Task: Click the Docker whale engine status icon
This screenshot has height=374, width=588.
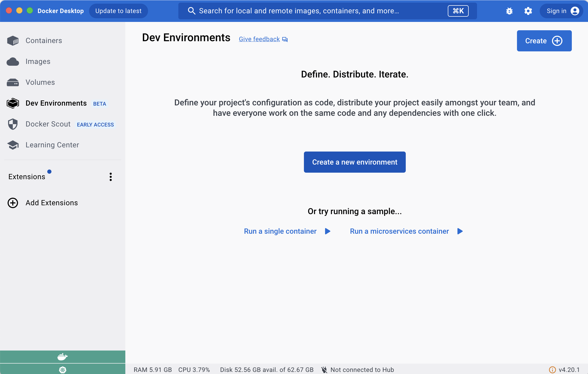Action: (63, 357)
